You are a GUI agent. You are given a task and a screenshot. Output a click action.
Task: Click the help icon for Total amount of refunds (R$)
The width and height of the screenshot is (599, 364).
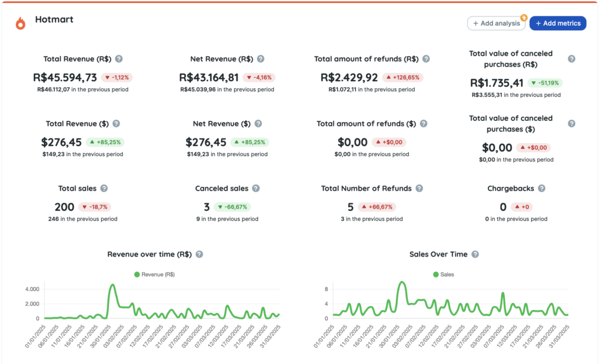tap(426, 58)
